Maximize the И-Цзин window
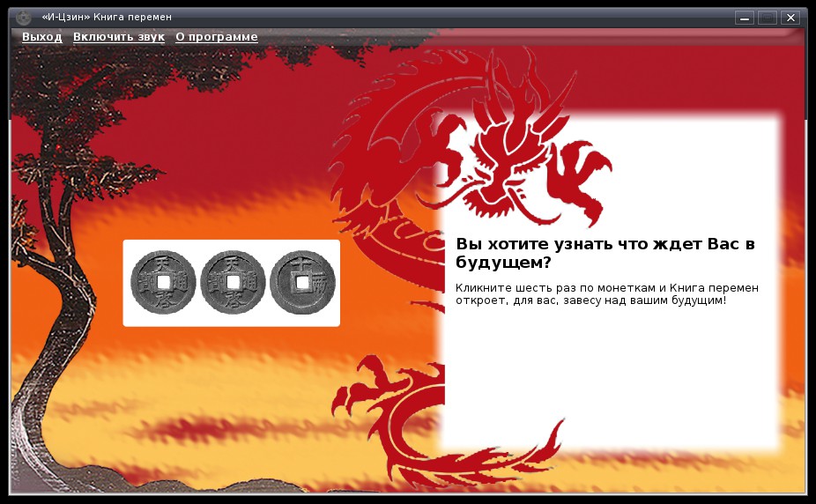The height and width of the screenshot is (504, 816). 767,18
